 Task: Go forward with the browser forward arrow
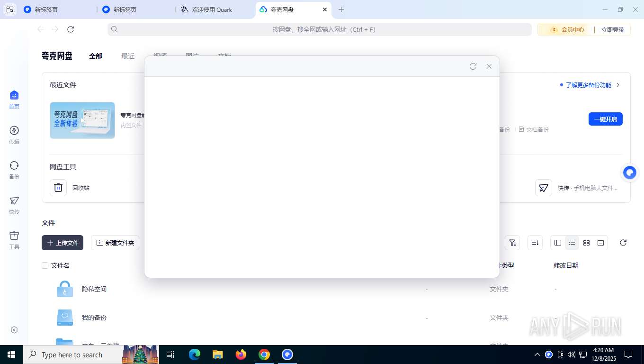click(55, 29)
